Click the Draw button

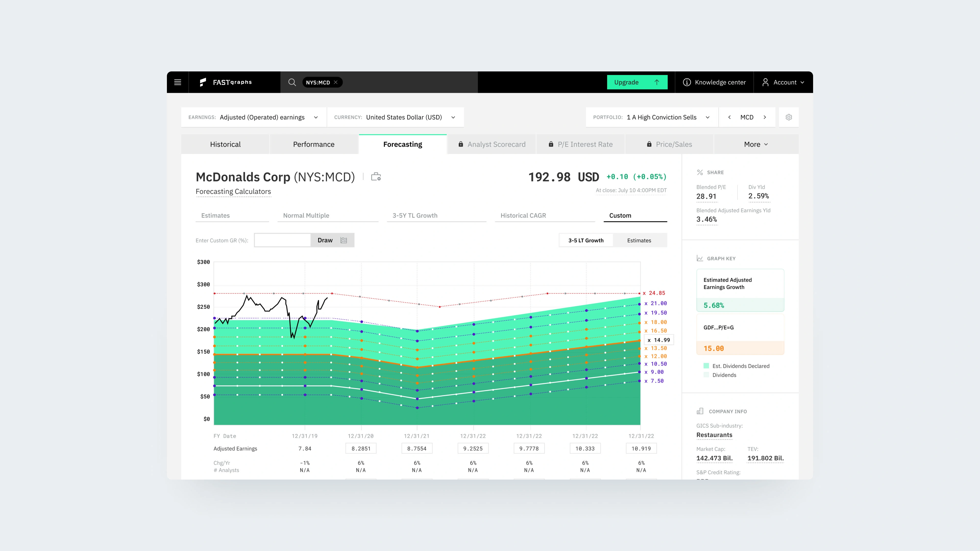[333, 240]
